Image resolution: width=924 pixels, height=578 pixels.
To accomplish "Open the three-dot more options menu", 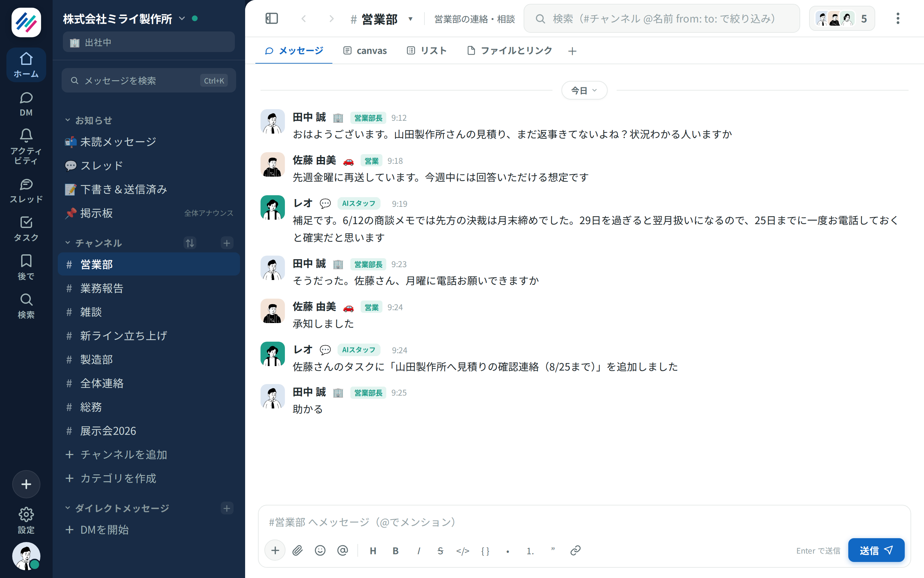I will pos(898,18).
